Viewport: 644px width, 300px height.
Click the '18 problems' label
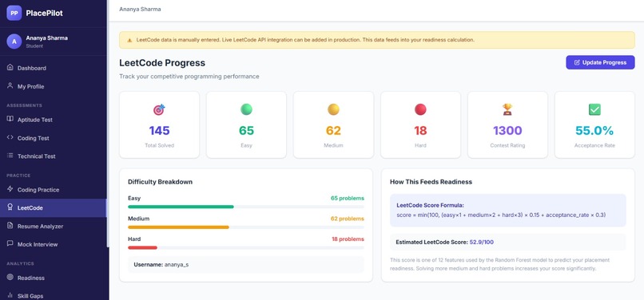(348, 239)
